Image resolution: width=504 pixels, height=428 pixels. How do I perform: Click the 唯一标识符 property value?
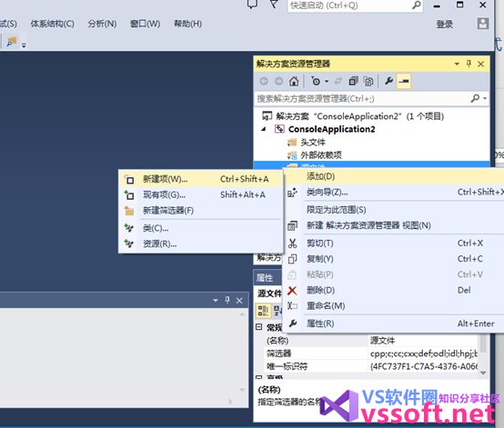[422, 366]
